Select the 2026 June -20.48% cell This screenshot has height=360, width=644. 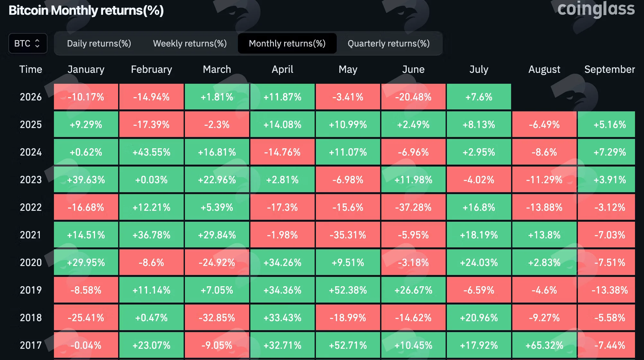413,97
